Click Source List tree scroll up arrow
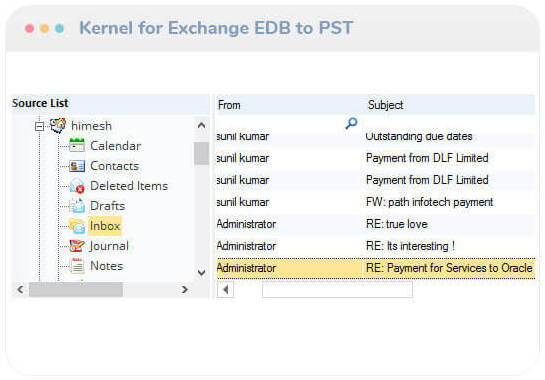The image size is (545, 380). pos(201,125)
